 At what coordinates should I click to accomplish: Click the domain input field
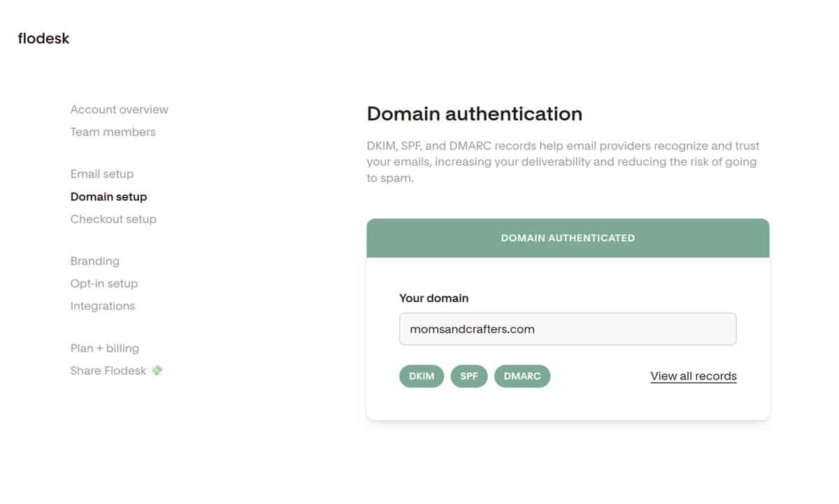(567, 329)
